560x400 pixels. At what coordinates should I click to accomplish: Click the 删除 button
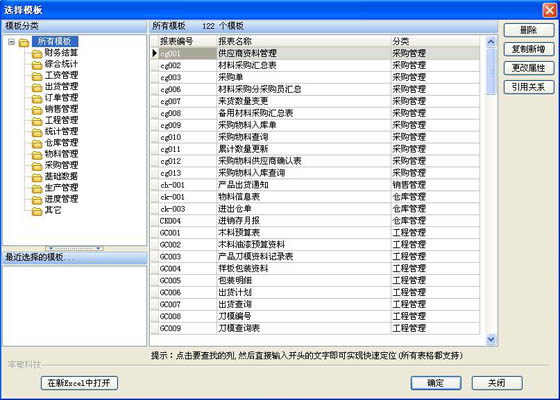pyautogui.click(x=529, y=30)
